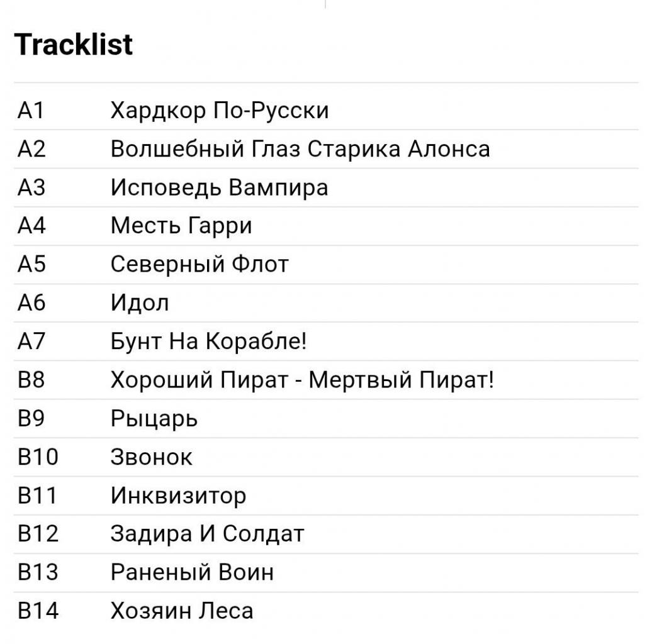
Task: Click position label A7
Action: (x=31, y=341)
